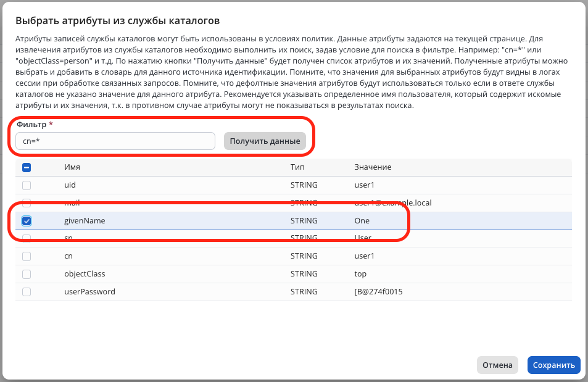This screenshot has width=588, height=382.
Task: Click the objectClass row value top
Action: coord(360,274)
